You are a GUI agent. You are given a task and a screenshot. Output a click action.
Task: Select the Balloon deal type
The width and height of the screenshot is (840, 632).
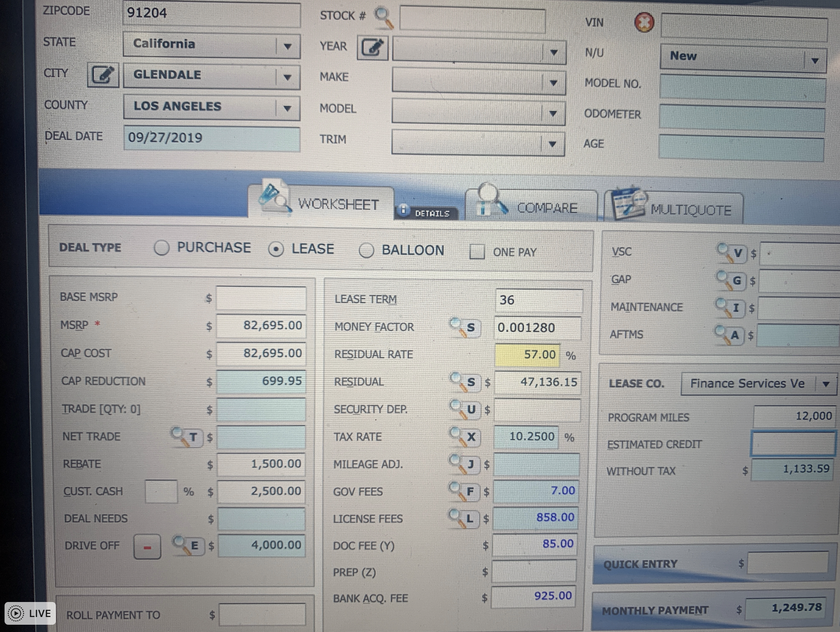pos(366,251)
